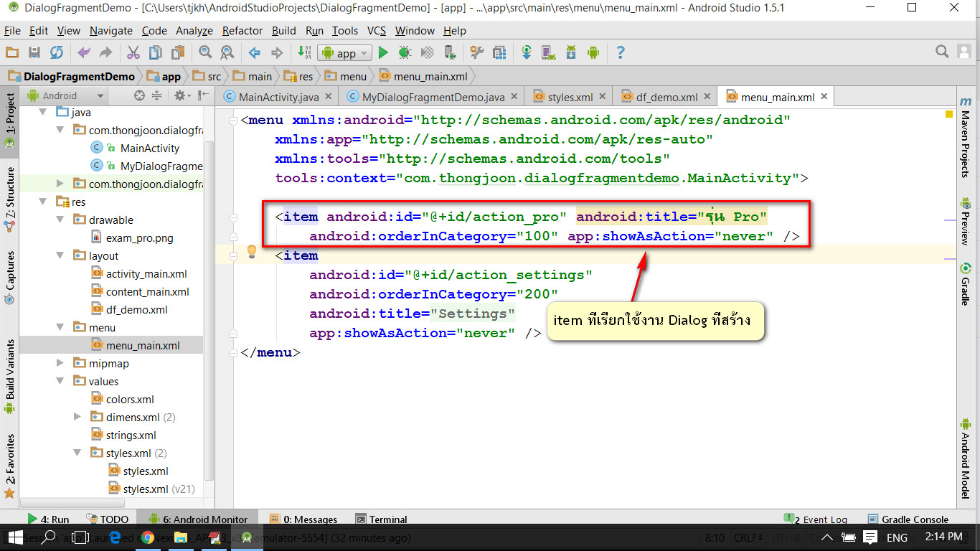Synchronize files with the refresh toolbar icon

click(57, 52)
